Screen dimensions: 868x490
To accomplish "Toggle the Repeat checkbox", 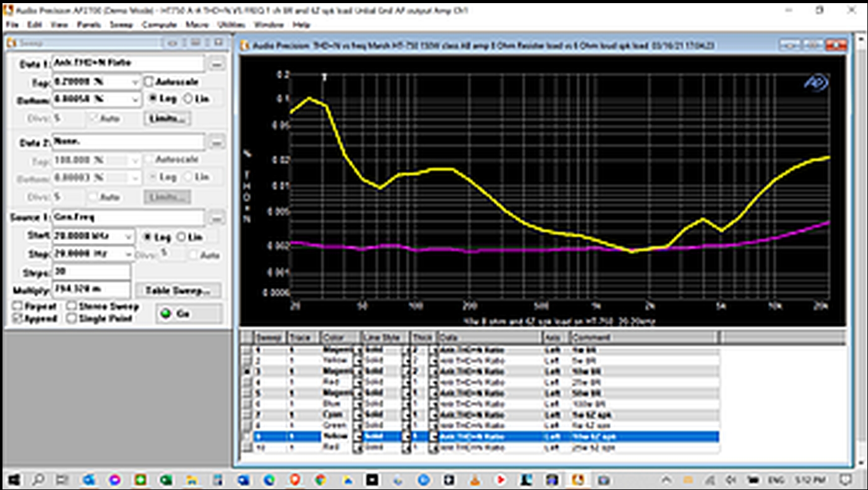I will 18,307.
